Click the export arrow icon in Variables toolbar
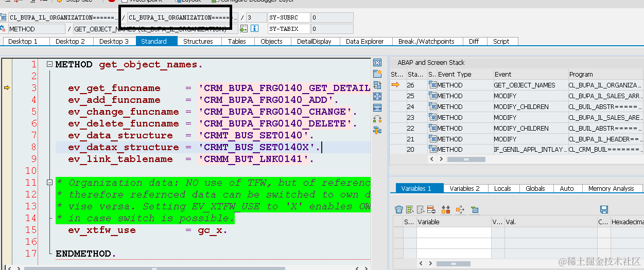The height and width of the screenshot is (270, 644). (460, 209)
